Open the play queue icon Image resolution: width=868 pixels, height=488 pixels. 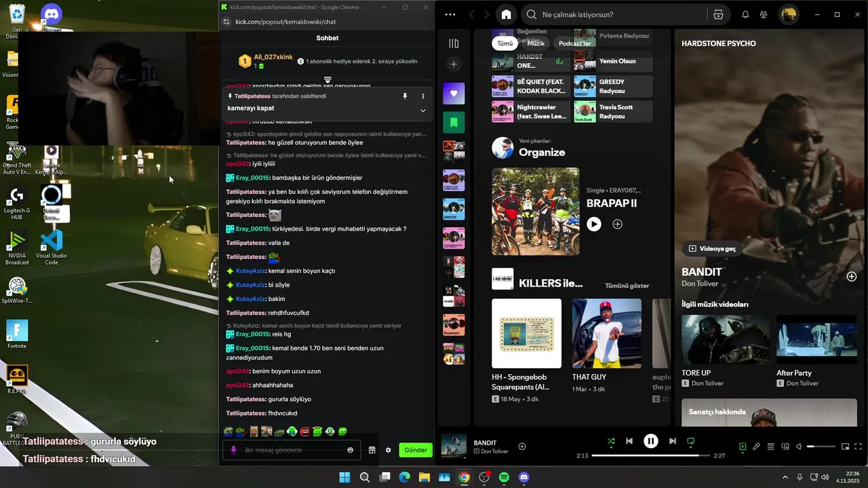pos(770,447)
